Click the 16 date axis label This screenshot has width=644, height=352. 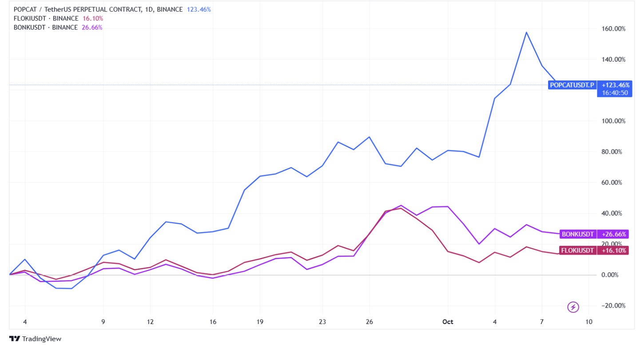click(213, 322)
